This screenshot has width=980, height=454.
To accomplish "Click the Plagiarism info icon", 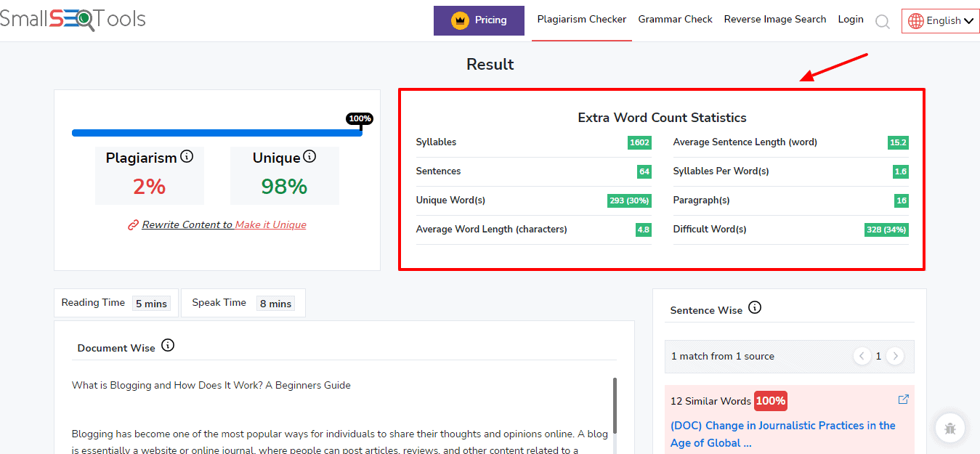I will point(187,157).
